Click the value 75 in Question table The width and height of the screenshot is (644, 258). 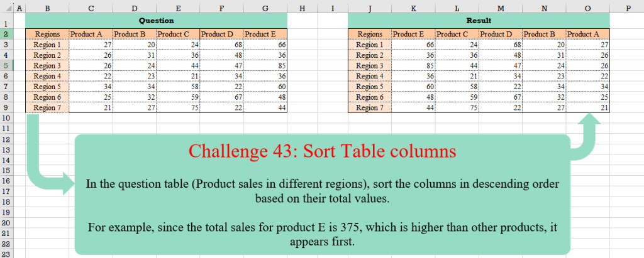pos(178,107)
